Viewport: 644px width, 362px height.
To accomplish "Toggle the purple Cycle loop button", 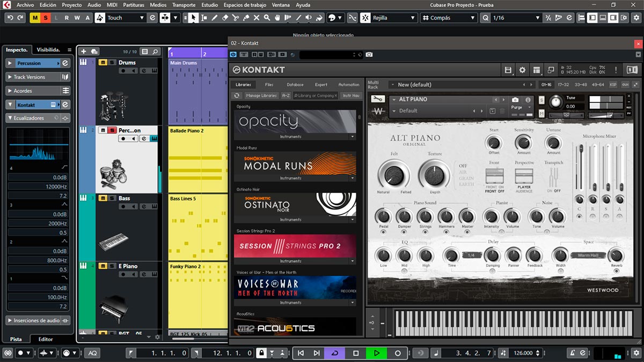I will click(335, 353).
